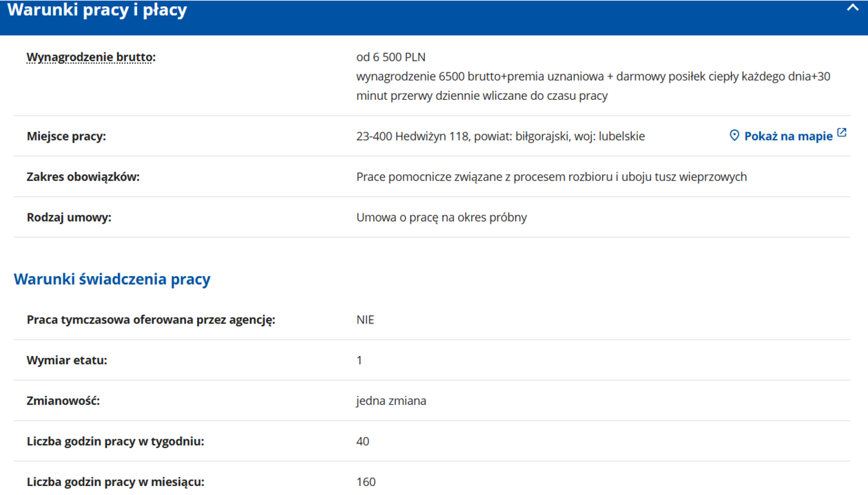Click the Warunki pracy i płacy header title
The height and width of the screenshot is (495, 868).
click(x=97, y=10)
